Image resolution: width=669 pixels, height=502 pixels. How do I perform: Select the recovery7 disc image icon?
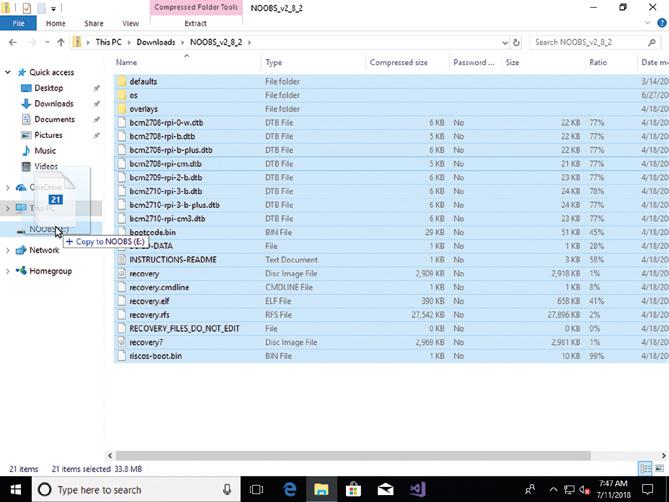[122, 342]
